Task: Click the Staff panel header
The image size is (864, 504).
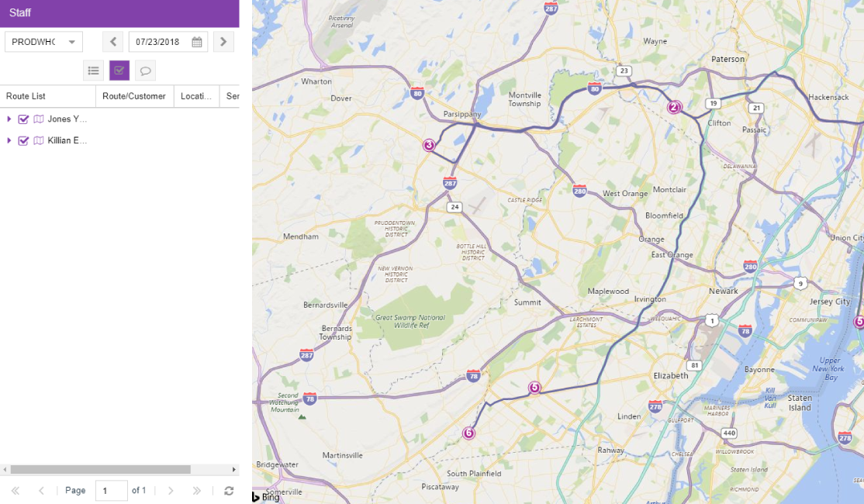Action: pos(119,13)
